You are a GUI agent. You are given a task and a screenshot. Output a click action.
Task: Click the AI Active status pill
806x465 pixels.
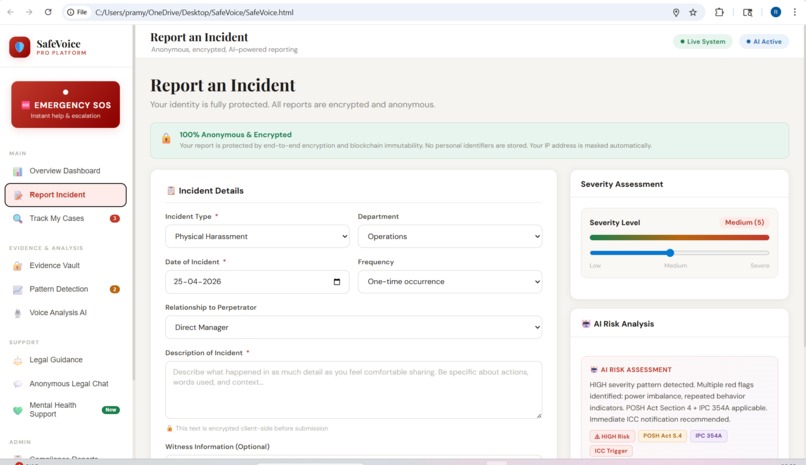coord(764,42)
